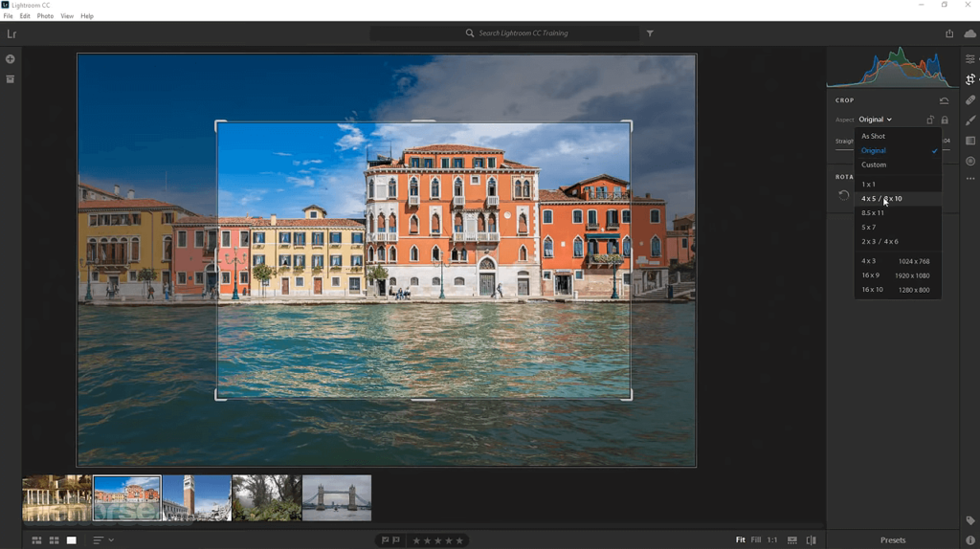Image resolution: width=980 pixels, height=549 pixels.
Task: Click the Presets button
Action: point(892,540)
